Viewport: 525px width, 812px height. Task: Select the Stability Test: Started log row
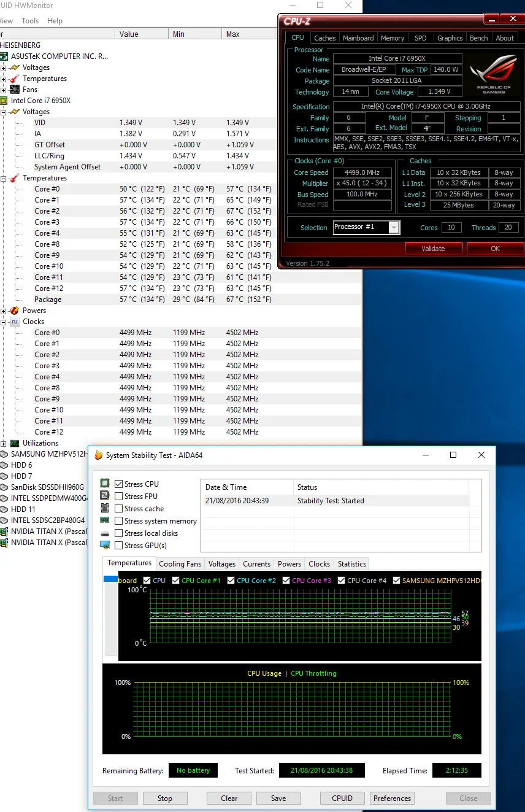click(335, 501)
